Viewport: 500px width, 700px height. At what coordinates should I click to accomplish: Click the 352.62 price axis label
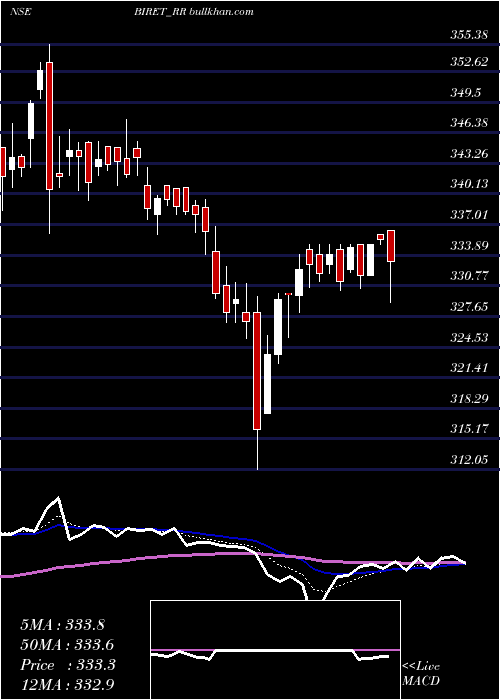coord(468,62)
